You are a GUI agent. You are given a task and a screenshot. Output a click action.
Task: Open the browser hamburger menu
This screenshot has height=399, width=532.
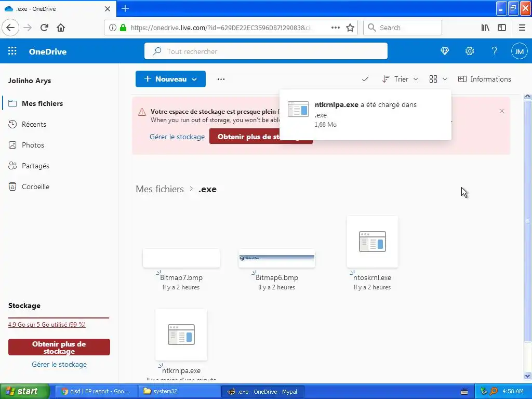coord(522,28)
